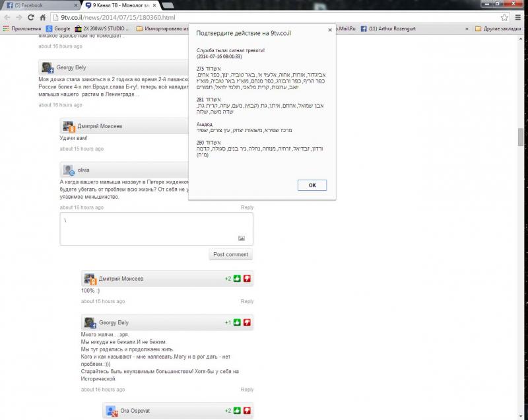Select the 9 Канал ТВ tab
528x420 pixels.
point(121,5)
